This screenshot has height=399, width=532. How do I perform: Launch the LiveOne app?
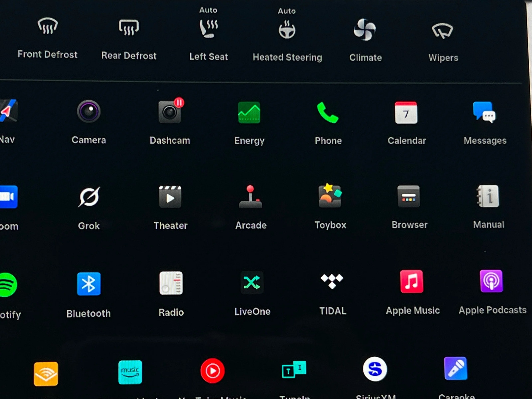click(x=252, y=283)
